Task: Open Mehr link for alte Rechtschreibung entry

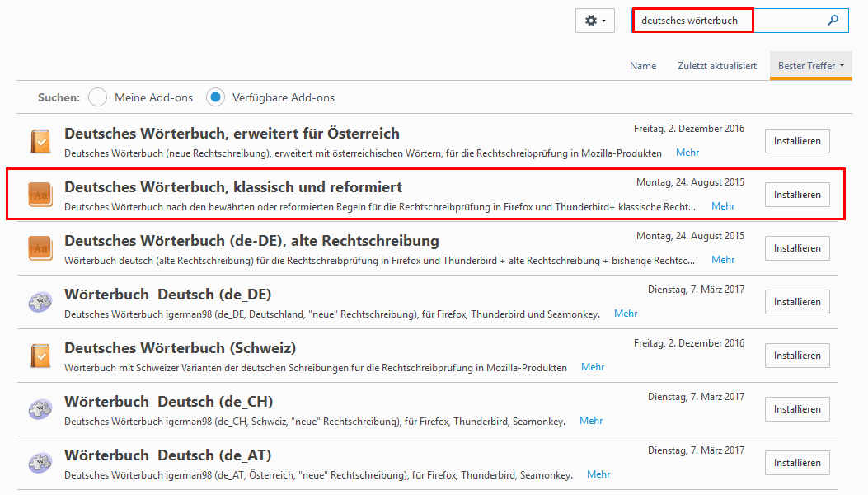Action: pos(723,260)
